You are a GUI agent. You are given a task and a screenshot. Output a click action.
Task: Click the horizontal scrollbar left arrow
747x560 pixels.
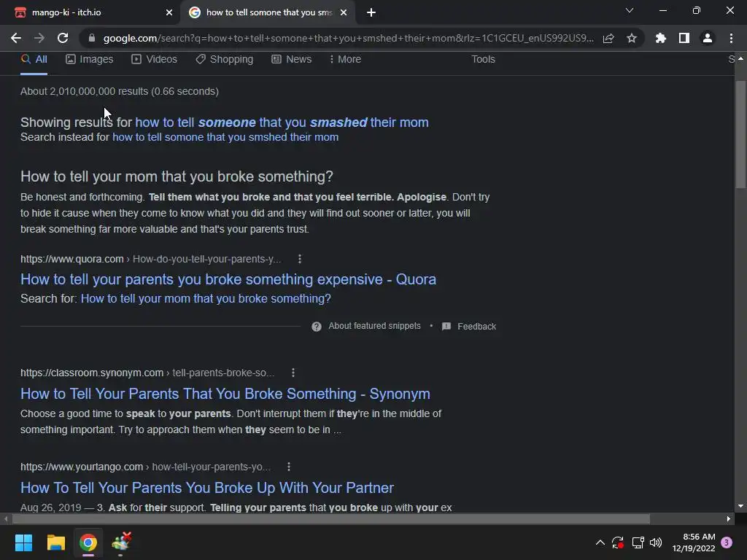(6, 519)
